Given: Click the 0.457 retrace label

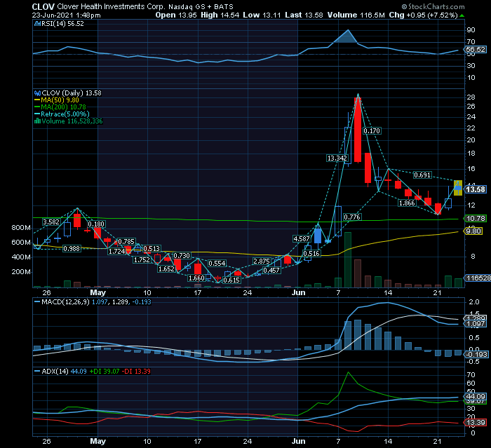Looking at the screenshot, I should [x=271, y=270].
